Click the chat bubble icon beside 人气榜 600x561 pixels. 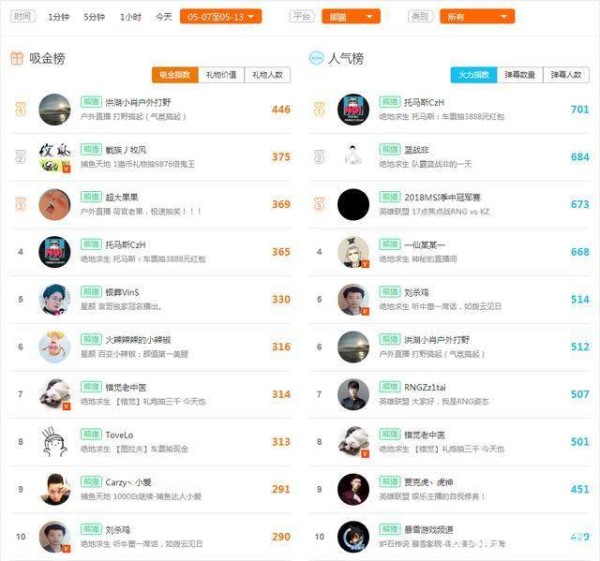tap(316, 58)
